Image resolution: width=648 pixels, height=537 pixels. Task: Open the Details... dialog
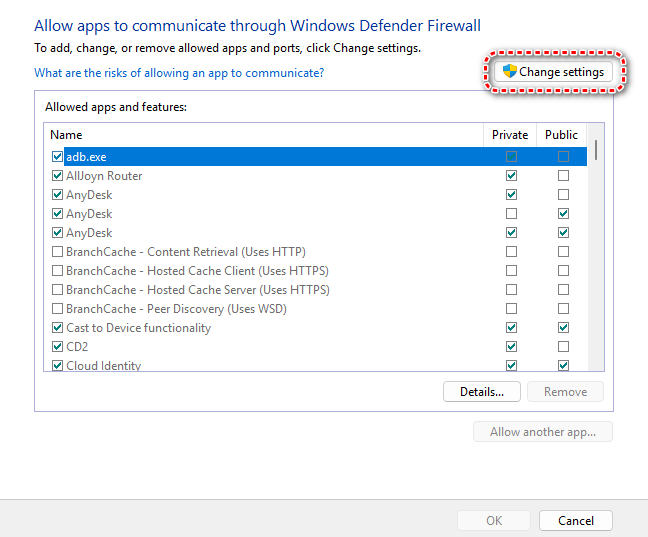(x=482, y=392)
